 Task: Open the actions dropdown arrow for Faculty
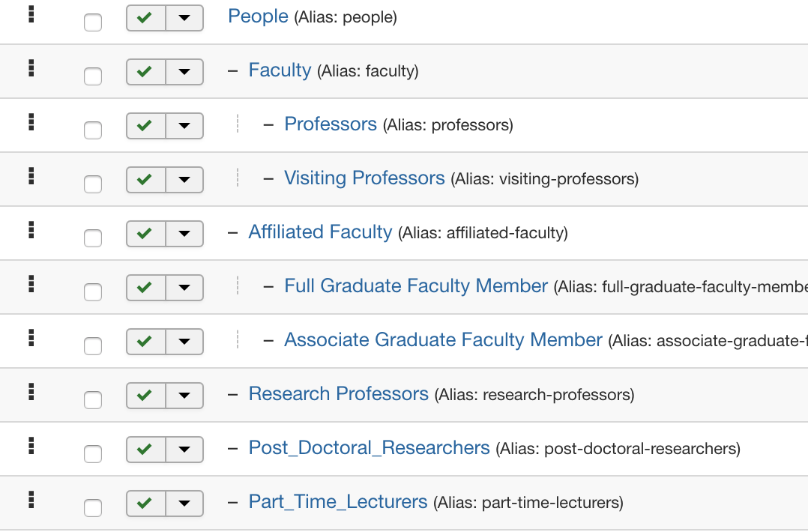[x=184, y=72]
